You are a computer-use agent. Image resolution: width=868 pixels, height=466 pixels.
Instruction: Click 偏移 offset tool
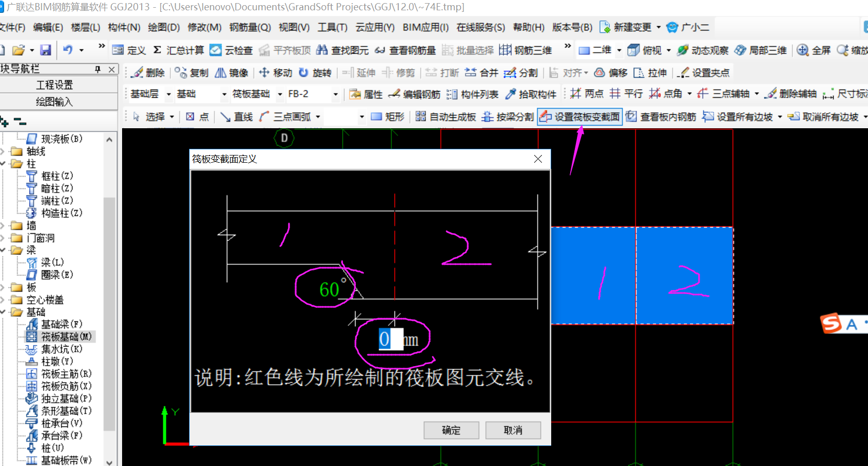point(610,73)
